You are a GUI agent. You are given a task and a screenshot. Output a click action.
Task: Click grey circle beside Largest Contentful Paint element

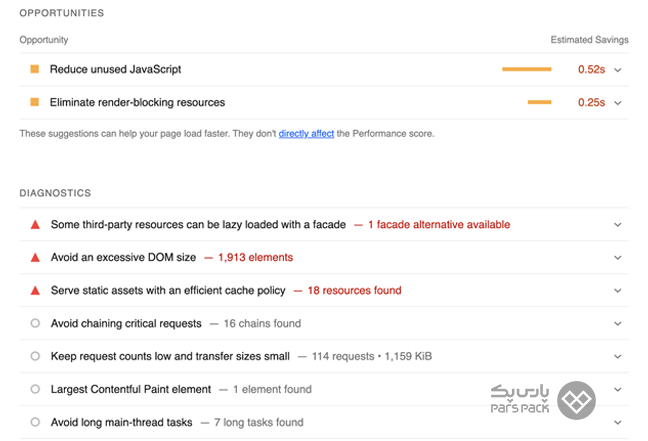[35, 389]
